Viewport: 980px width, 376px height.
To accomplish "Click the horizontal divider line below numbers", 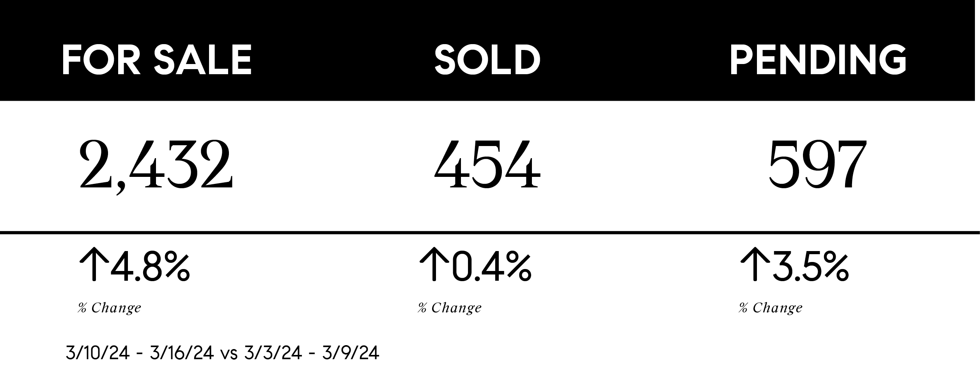I will (490, 233).
